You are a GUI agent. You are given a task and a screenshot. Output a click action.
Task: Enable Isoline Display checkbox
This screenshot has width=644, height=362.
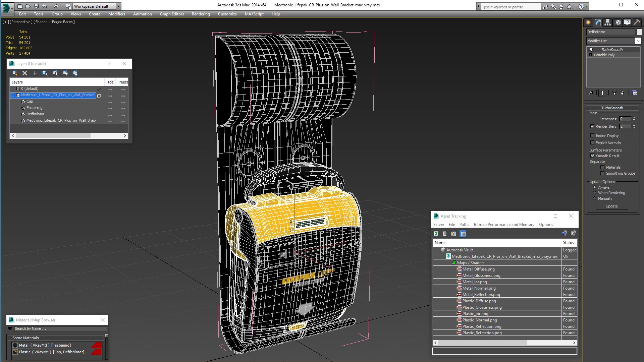(x=592, y=136)
